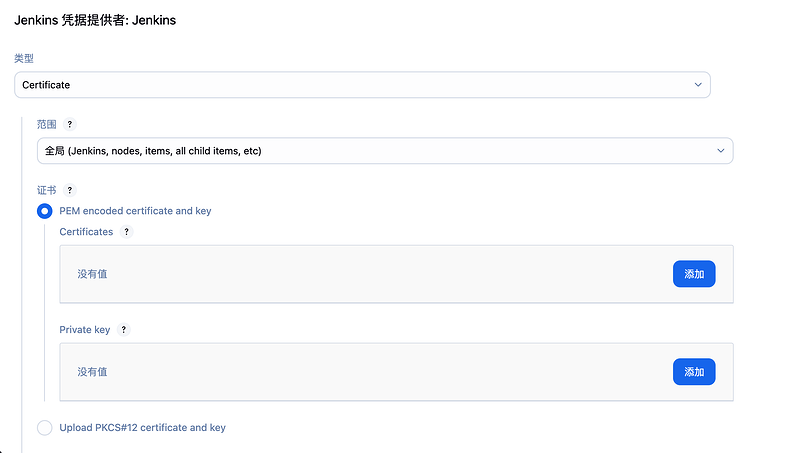
Task: Click the Upload PKCS#12 certificate and key label
Action: click(142, 427)
